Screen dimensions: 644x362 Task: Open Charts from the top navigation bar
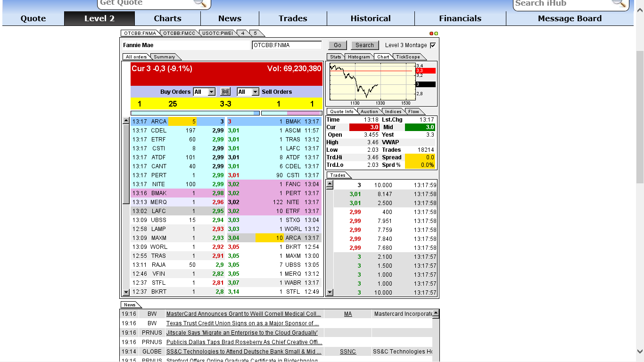[x=167, y=18]
